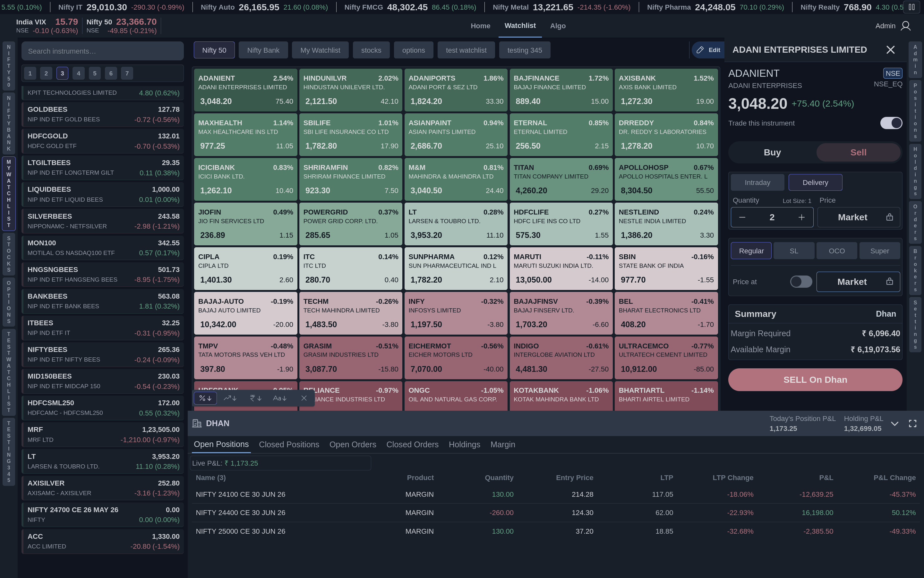924x578 pixels.
Task: Go to watchlist page 7
Action: (x=127, y=73)
